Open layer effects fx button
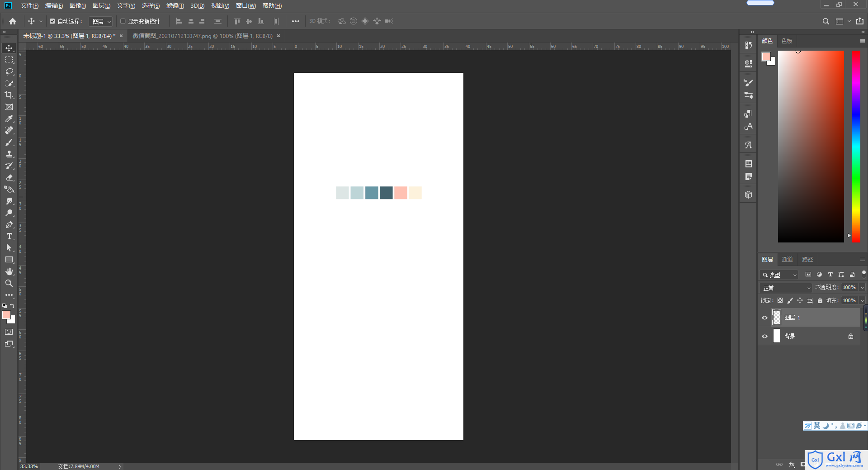 click(x=792, y=465)
